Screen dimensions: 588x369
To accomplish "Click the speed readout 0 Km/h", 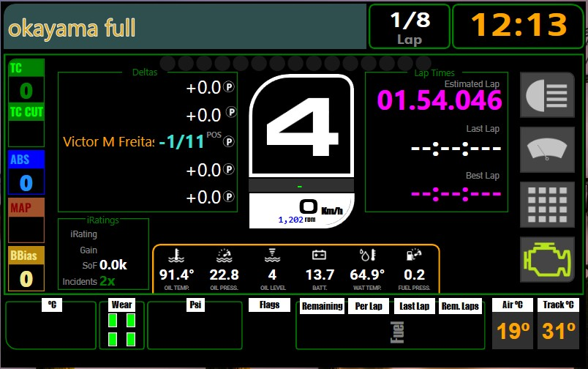I will pyautogui.click(x=321, y=207).
